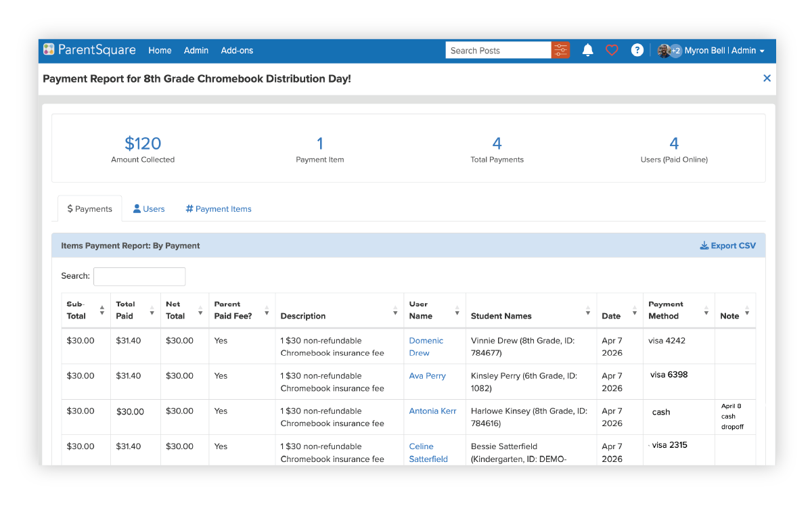Click the ParentSquare logo icon
This screenshot has height=508, width=812.
tap(49, 50)
